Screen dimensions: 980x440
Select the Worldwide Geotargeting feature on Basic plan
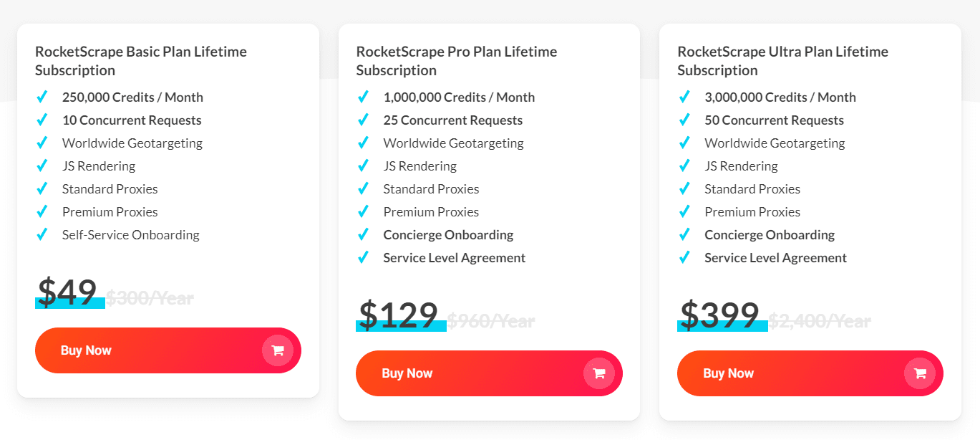tap(132, 143)
